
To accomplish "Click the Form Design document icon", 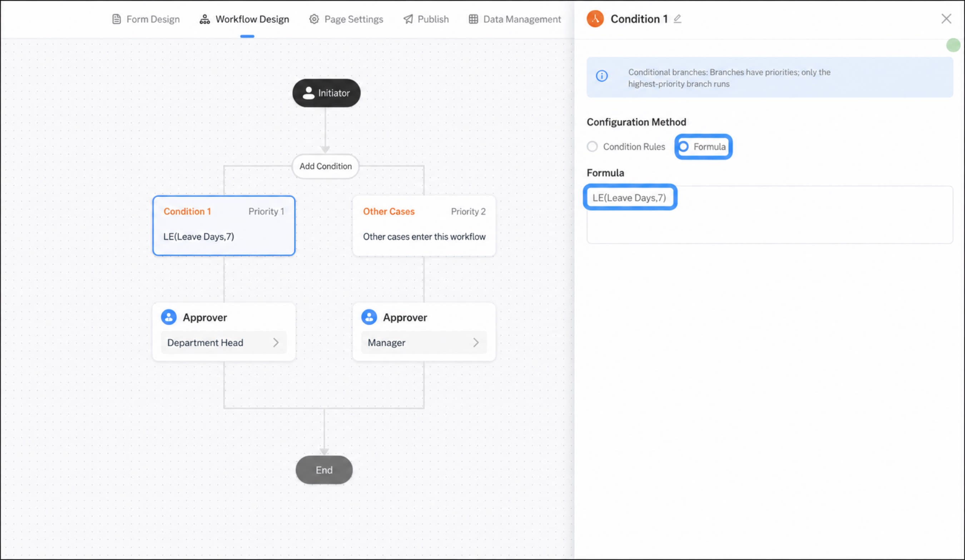I will [x=117, y=19].
